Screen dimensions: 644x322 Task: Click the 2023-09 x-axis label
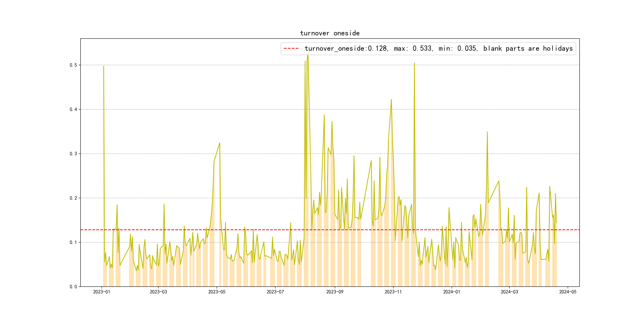click(335, 292)
